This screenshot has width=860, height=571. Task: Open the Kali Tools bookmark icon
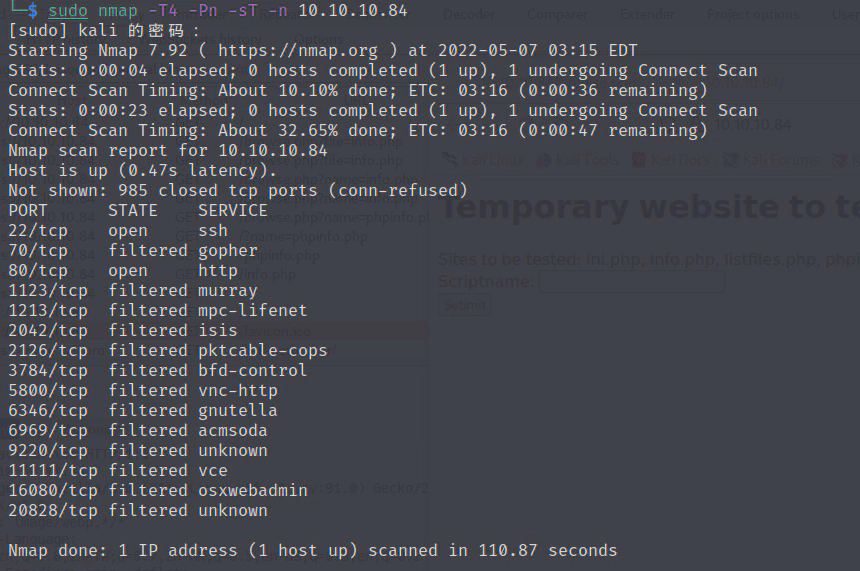coord(543,160)
